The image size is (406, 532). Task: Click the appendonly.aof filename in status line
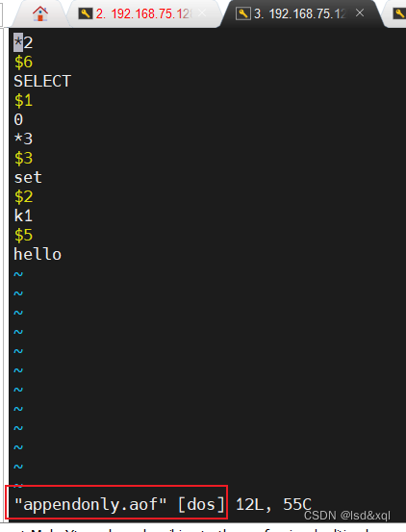click(90, 504)
